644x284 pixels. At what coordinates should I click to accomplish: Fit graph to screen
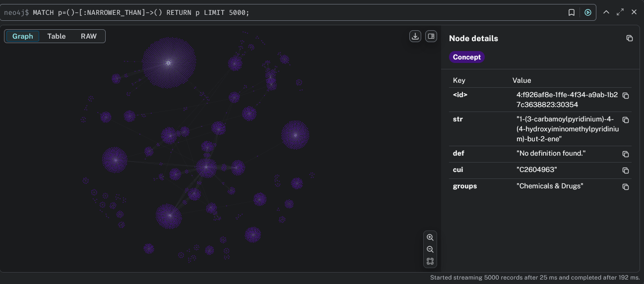click(x=430, y=261)
